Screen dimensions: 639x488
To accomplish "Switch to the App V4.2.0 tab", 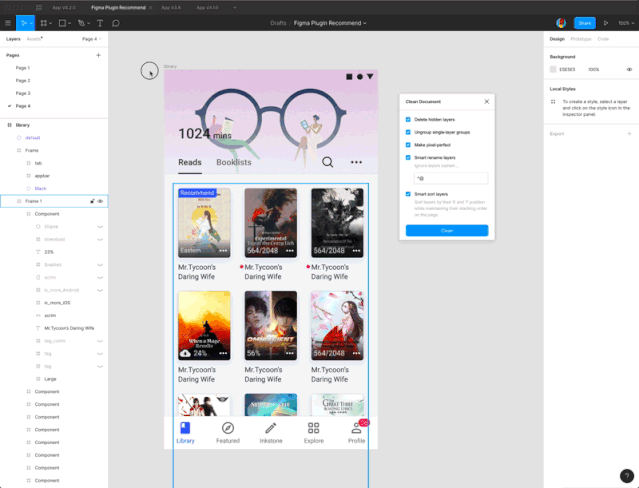I will (65, 7).
